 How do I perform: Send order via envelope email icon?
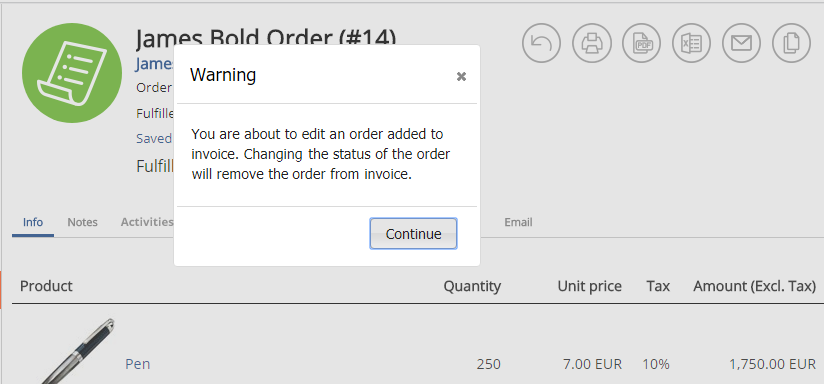pyautogui.click(x=741, y=43)
